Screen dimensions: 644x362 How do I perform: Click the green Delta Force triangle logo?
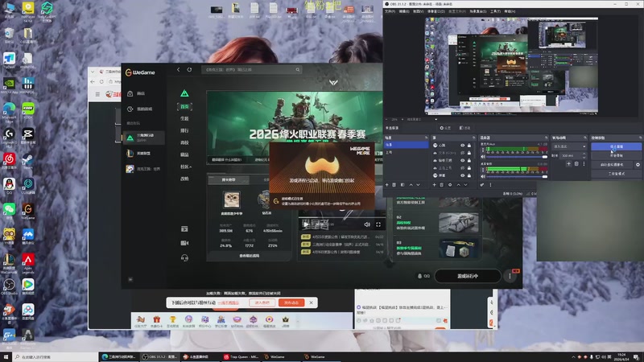pos(184,93)
